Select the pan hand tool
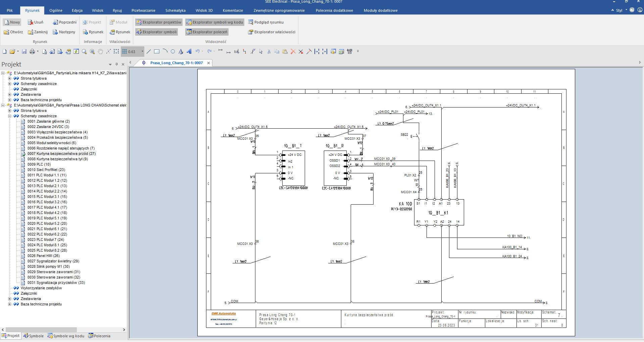 [x=100, y=51]
